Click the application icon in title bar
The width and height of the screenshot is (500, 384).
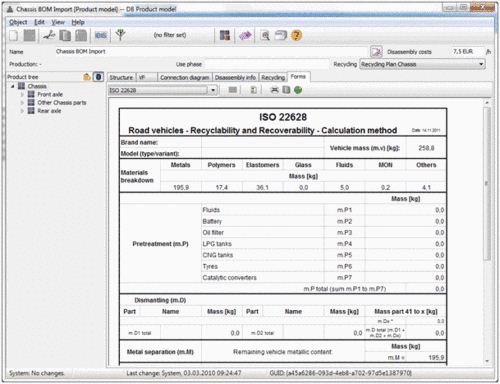pos(10,9)
